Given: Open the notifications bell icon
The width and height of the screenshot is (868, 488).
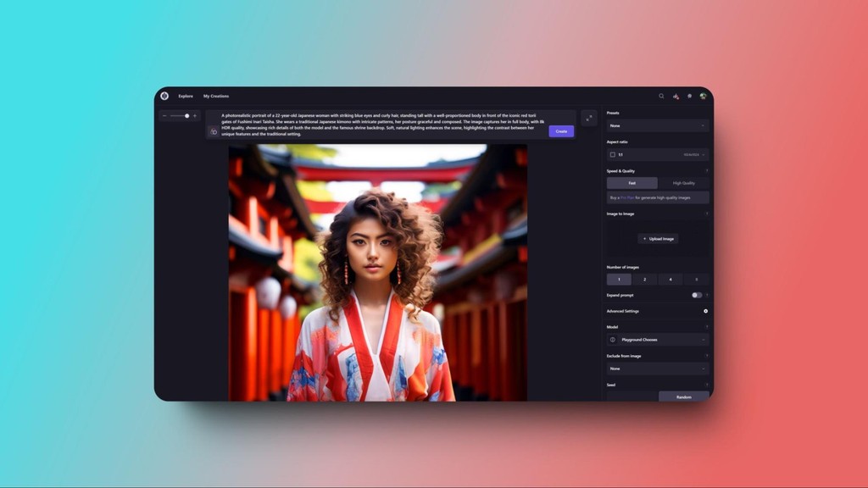Looking at the screenshot, I should pos(688,96).
